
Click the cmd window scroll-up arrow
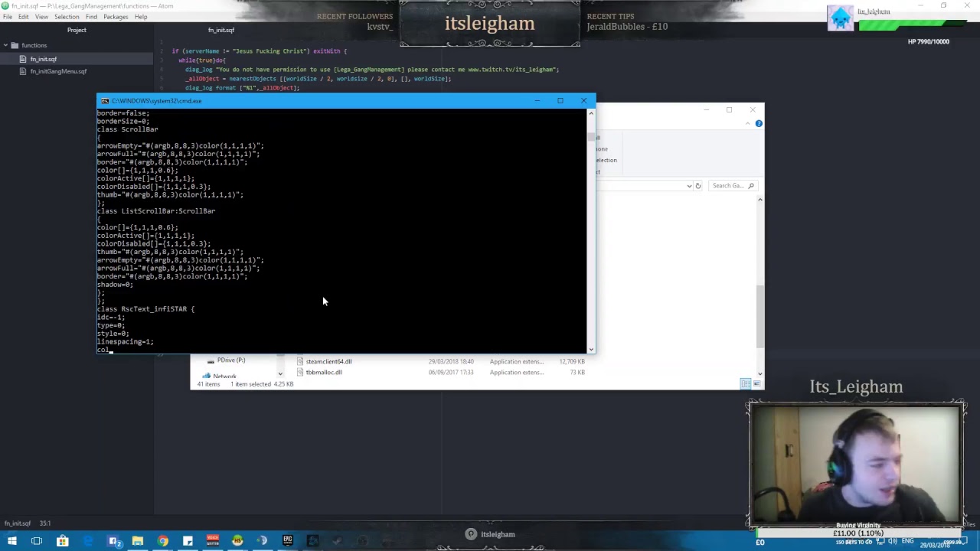click(x=590, y=113)
